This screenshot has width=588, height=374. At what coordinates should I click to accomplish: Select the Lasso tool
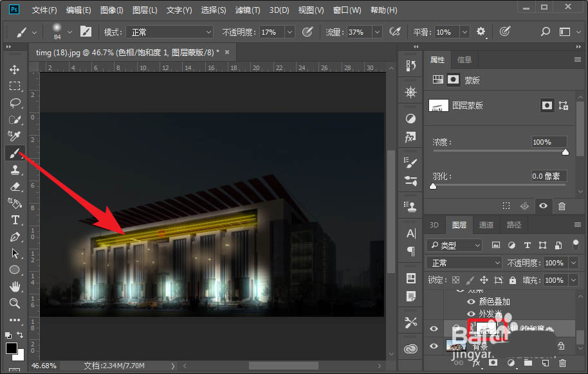15,103
